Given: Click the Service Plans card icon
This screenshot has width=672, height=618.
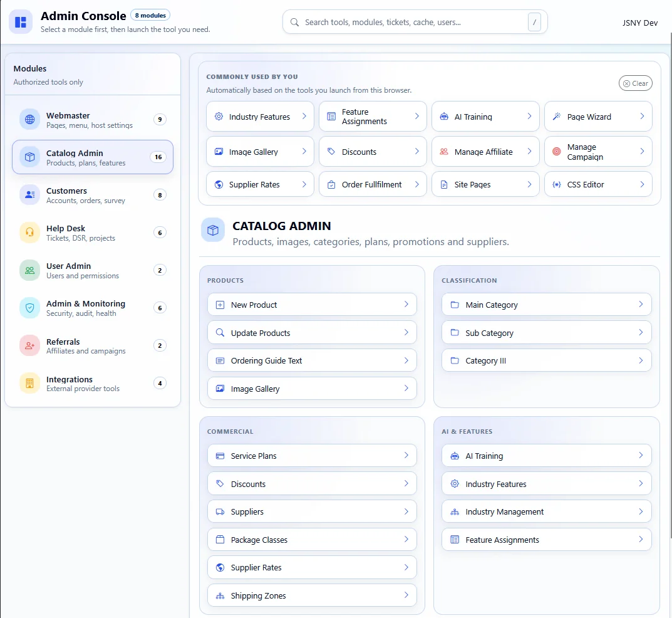Looking at the screenshot, I should (x=220, y=456).
